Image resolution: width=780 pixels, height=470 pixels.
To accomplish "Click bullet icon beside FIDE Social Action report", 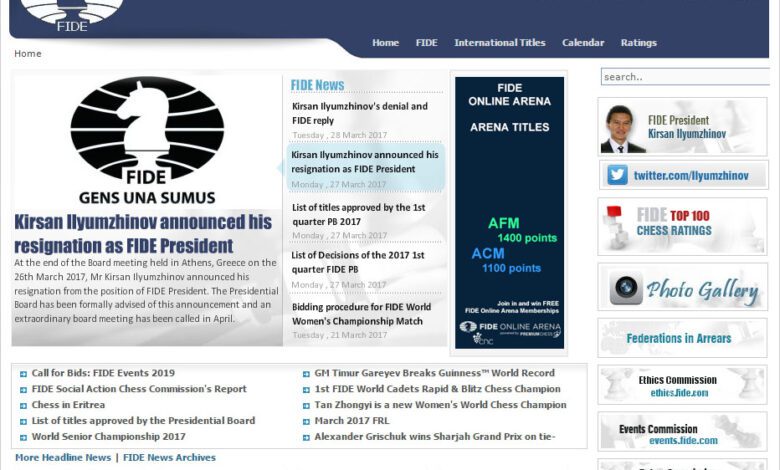I will [x=23, y=390].
